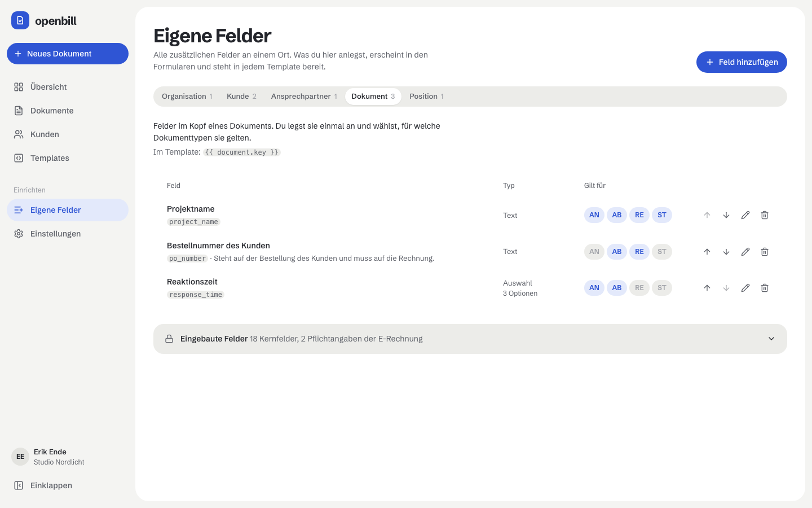The image size is (812, 508).
Task: Switch to the Organisation tab
Action: click(x=187, y=97)
